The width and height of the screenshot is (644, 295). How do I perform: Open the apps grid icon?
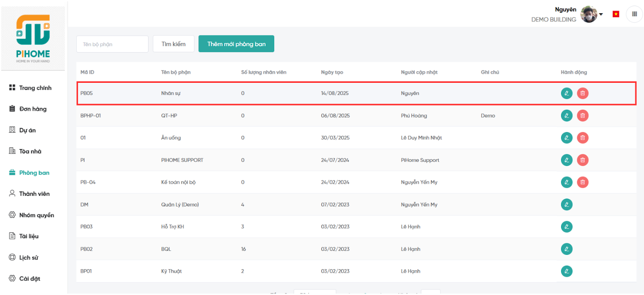pyautogui.click(x=634, y=14)
